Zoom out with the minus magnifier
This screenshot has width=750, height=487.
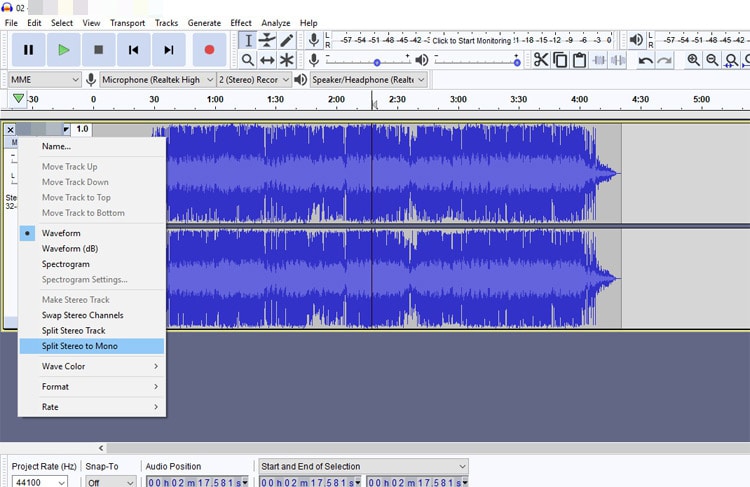tap(712, 60)
